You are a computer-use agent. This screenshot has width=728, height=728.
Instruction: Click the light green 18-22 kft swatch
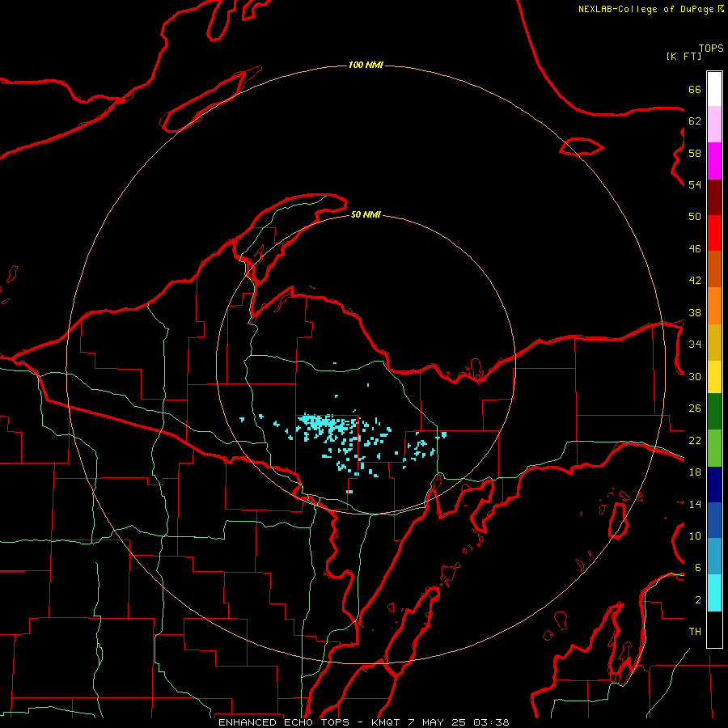click(x=714, y=448)
